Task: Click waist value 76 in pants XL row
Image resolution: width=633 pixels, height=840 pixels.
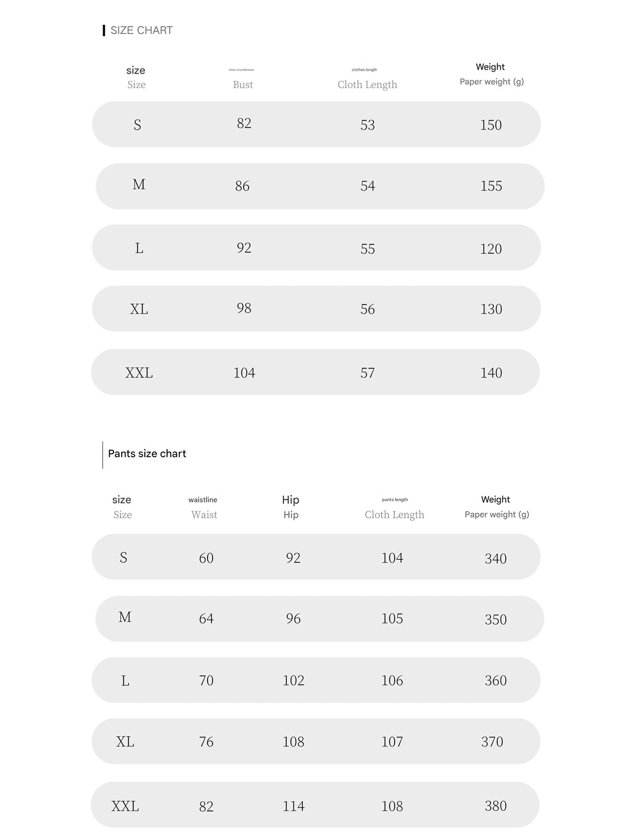Action: [206, 742]
